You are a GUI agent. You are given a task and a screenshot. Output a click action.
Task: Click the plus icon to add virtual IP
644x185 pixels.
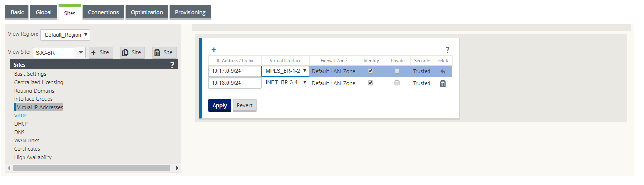214,50
